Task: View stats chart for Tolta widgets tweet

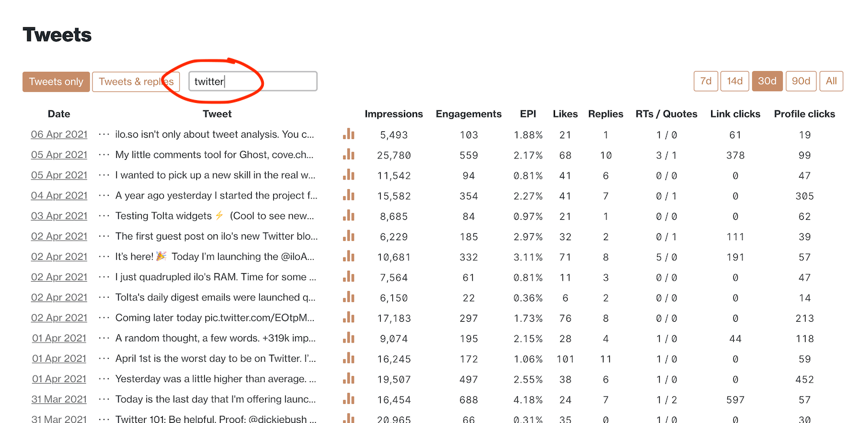Action: coord(348,216)
